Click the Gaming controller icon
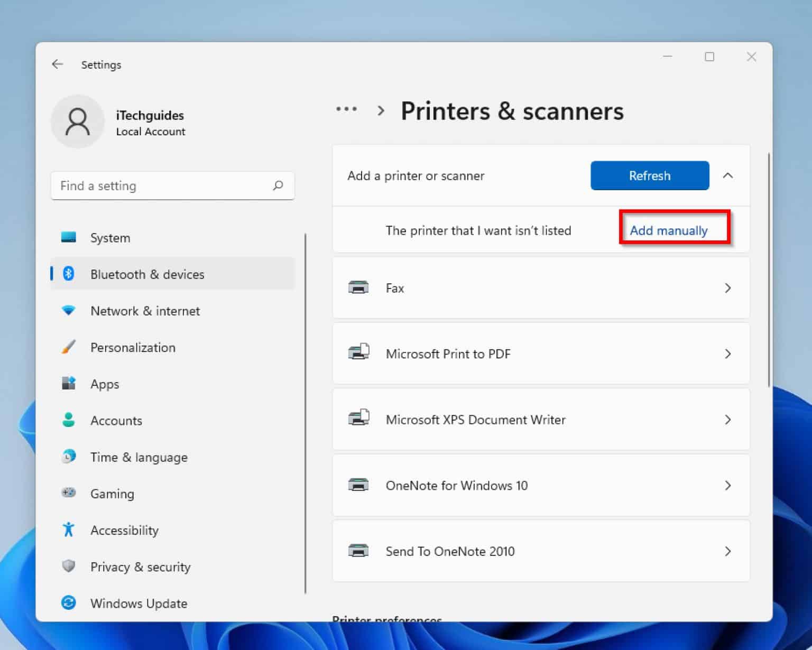This screenshot has height=650, width=812. pyautogui.click(x=69, y=493)
